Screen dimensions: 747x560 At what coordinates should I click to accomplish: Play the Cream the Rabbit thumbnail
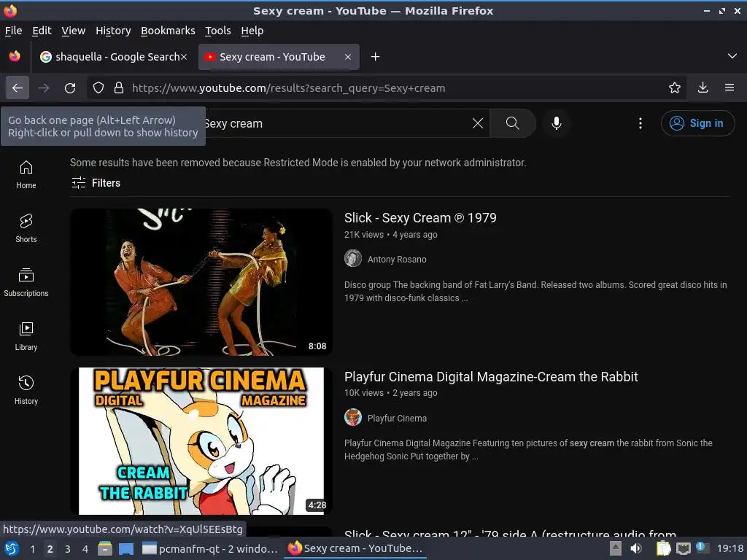point(201,441)
